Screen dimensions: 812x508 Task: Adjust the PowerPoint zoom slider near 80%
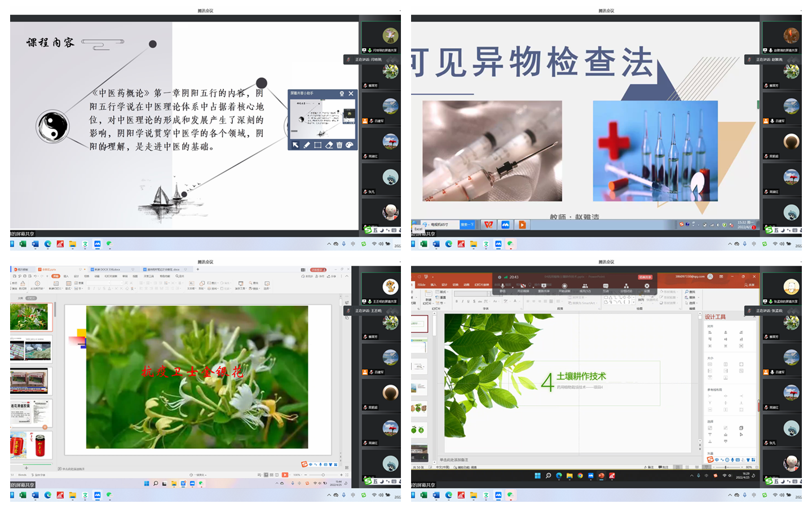(x=725, y=467)
